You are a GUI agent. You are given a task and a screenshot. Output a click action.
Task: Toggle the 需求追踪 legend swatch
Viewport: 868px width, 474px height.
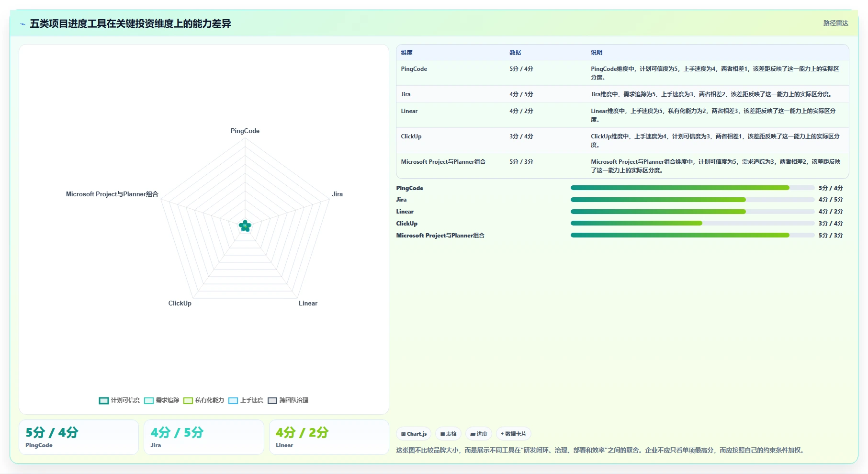coord(149,401)
